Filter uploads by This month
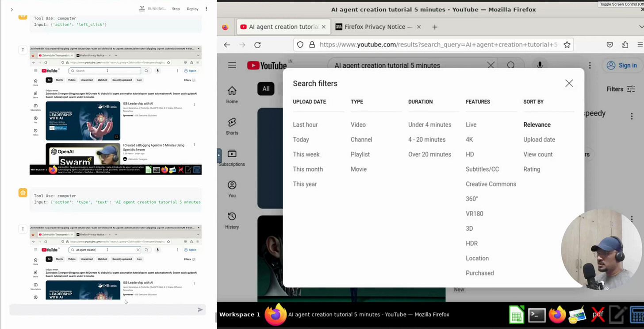Screen dimensions: 644x329 pos(308,169)
